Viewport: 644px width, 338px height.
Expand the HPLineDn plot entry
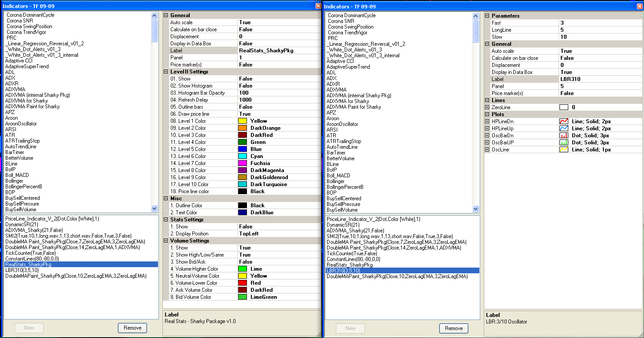click(x=487, y=121)
